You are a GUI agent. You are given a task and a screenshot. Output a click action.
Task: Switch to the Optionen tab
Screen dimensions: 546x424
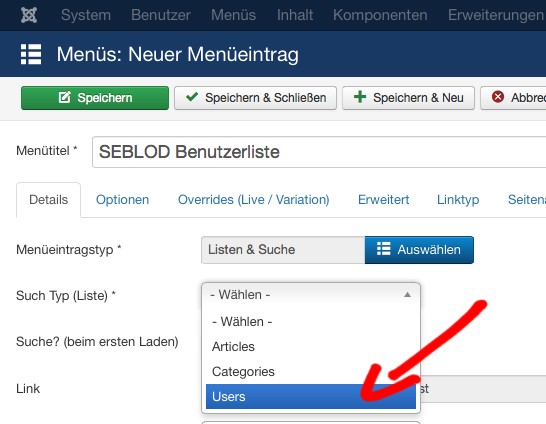point(122,200)
